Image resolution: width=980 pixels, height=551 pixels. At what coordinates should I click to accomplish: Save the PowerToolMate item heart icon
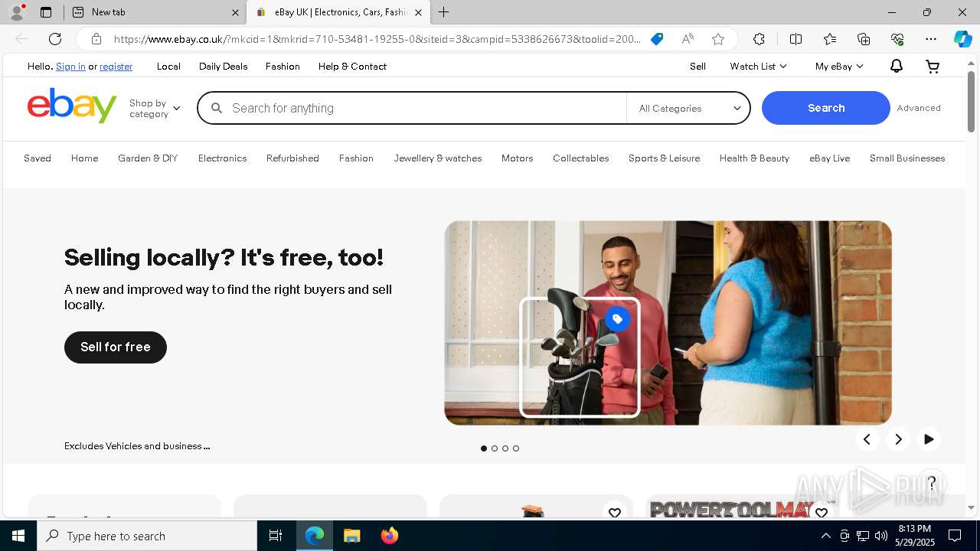(822, 513)
